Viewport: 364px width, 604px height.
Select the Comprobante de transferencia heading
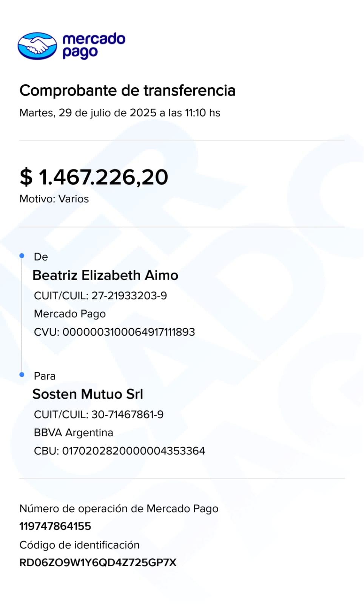click(x=127, y=91)
